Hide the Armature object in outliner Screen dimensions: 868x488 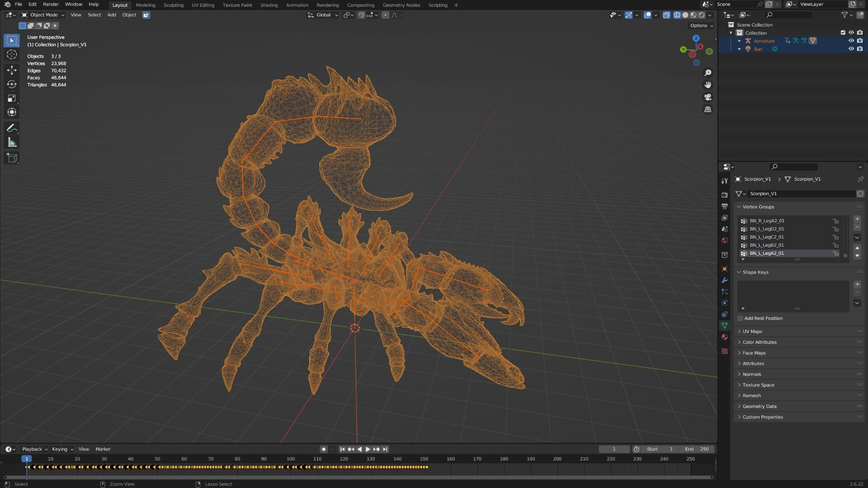click(x=851, y=41)
